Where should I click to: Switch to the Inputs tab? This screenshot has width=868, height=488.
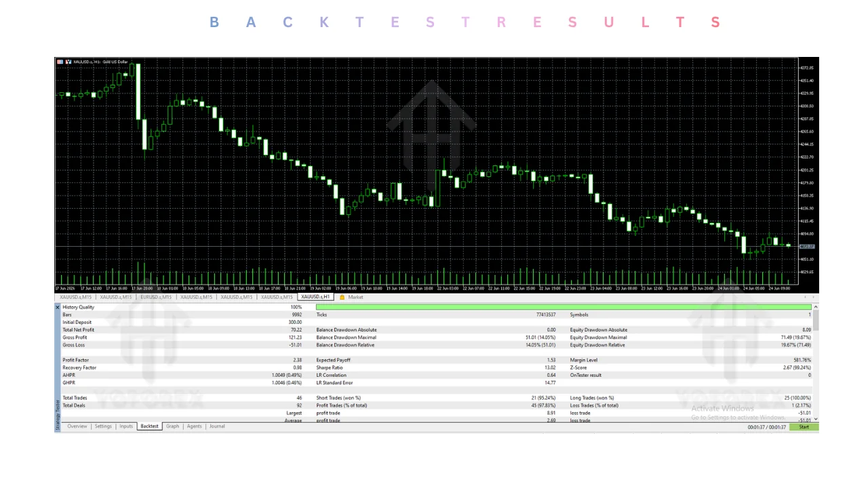[x=126, y=426]
